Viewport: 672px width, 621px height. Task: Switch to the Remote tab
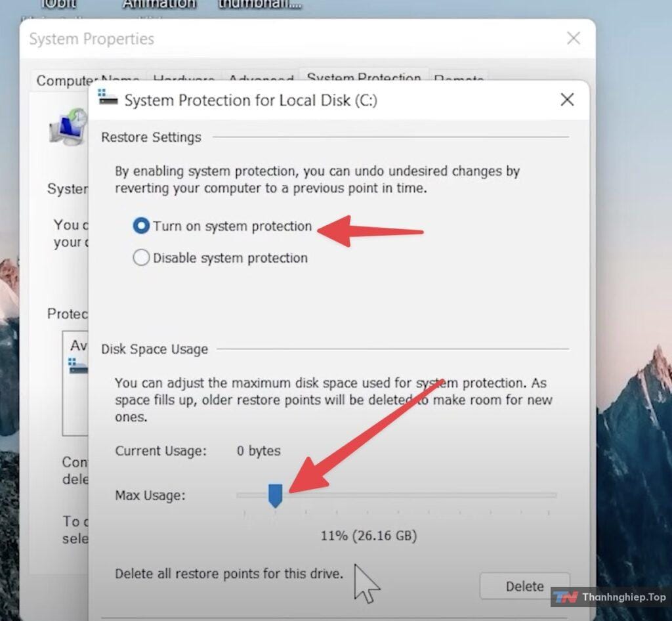coord(459,79)
